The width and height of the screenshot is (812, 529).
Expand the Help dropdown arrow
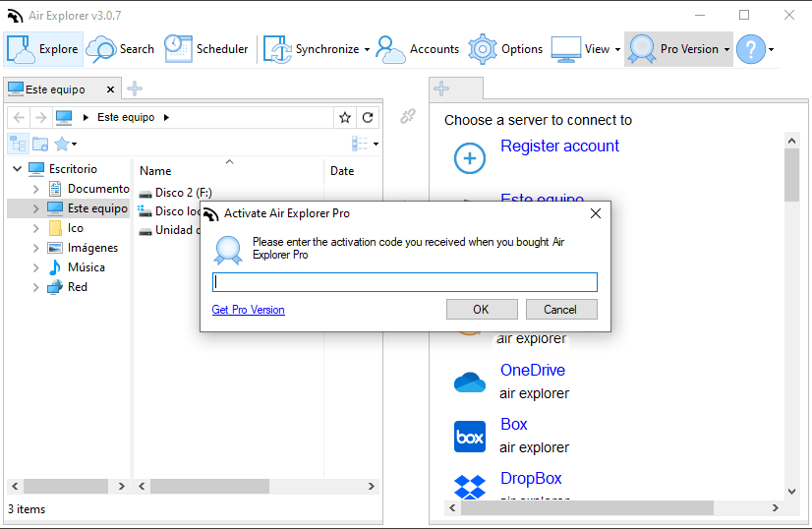pos(771,50)
